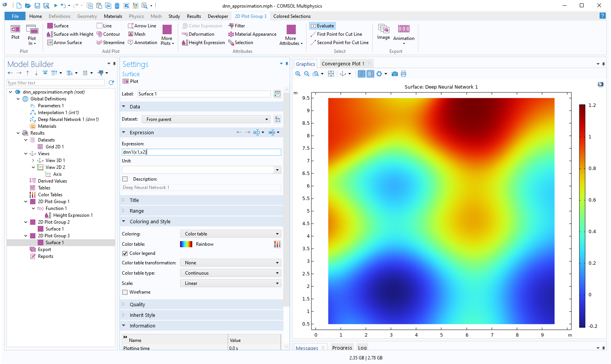Toggle the Description checkbox
Image resolution: width=611 pixels, height=364 pixels.
click(125, 179)
